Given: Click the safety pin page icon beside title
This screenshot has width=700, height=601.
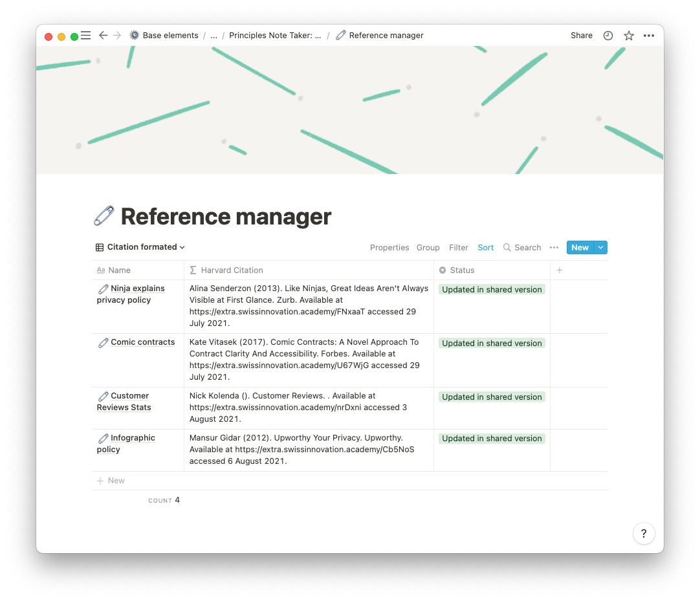Looking at the screenshot, I should pos(104,216).
